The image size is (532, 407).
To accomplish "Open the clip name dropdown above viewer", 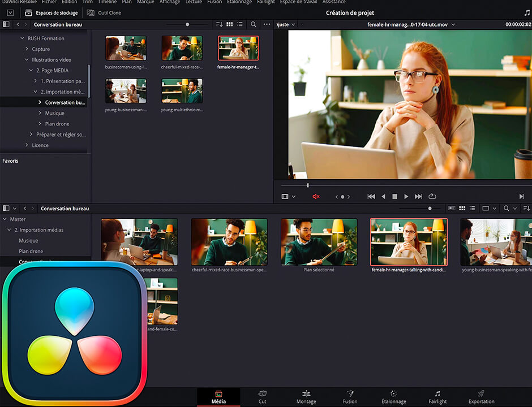I will (453, 24).
